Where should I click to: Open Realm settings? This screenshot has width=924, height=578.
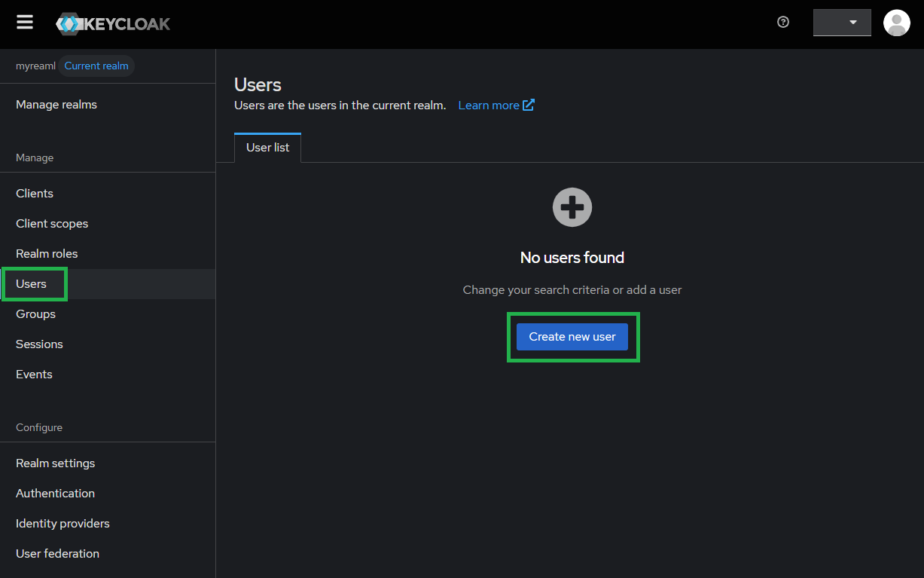click(x=55, y=463)
